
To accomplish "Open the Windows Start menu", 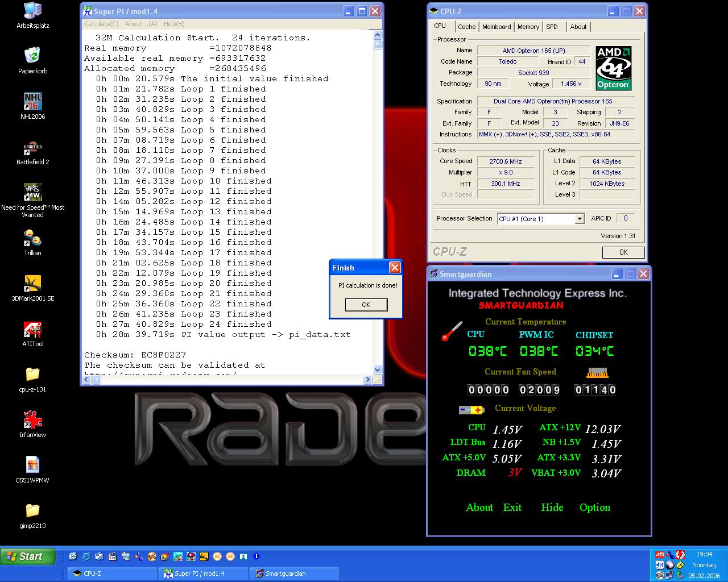I will pyautogui.click(x=27, y=556).
